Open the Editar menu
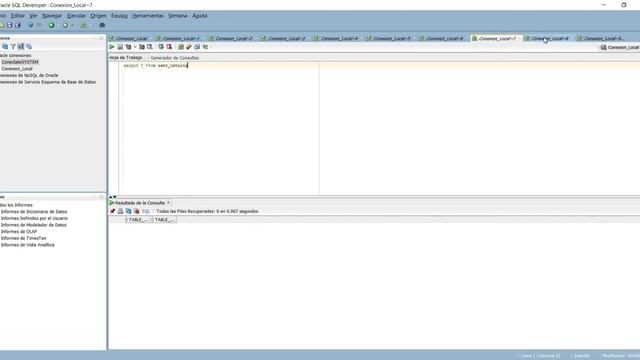The image size is (640, 360). [x=18, y=16]
